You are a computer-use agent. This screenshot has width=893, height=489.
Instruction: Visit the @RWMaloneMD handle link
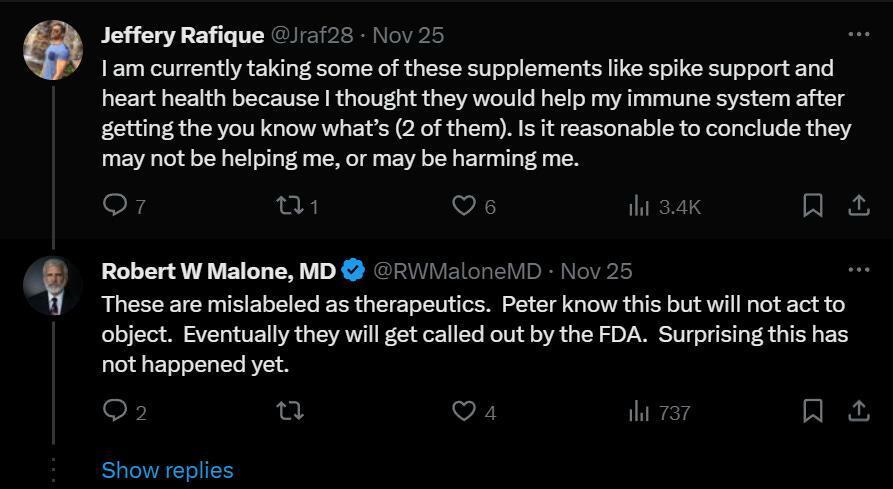point(457,271)
